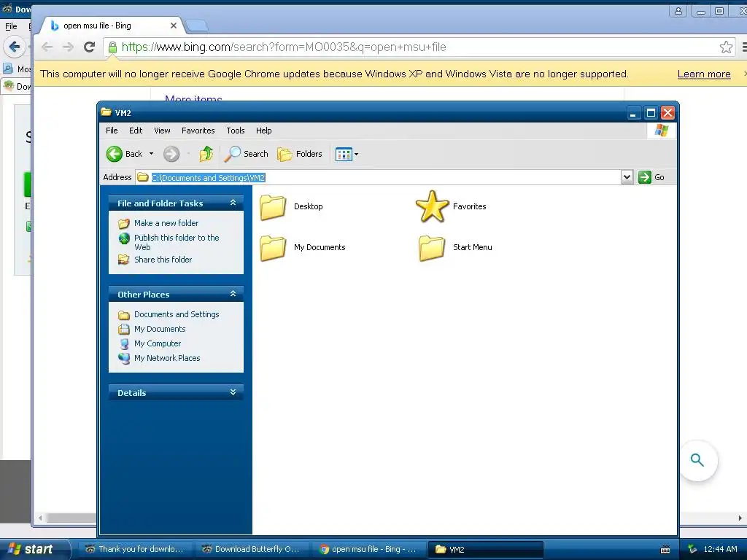Go up one folder level
747x560 pixels.
[x=206, y=154]
